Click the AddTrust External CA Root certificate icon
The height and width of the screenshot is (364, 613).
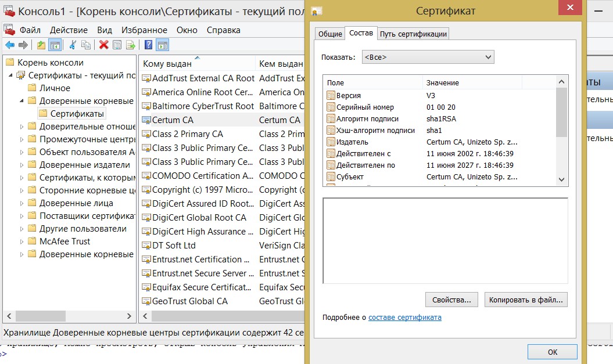(x=146, y=78)
